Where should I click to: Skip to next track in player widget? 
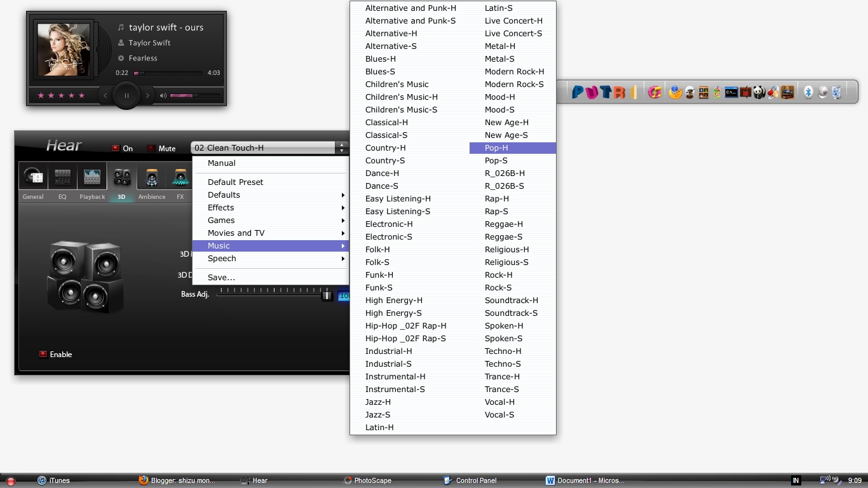click(x=148, y=96)
